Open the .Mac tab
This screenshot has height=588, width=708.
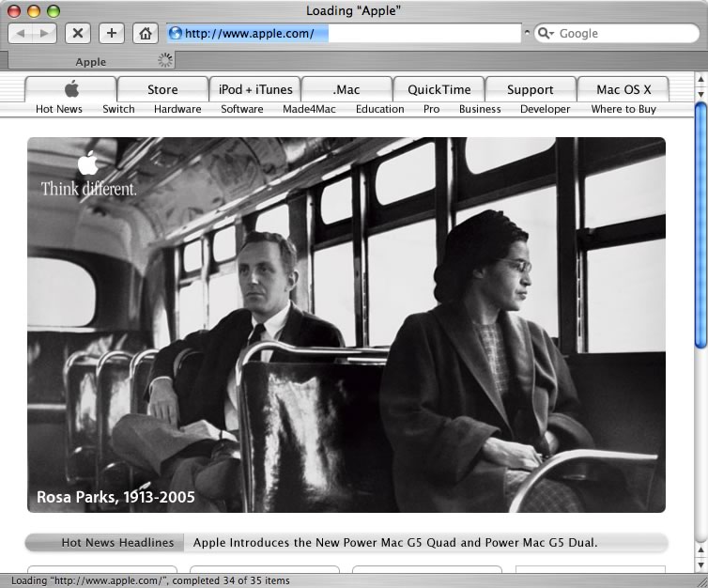346,89
